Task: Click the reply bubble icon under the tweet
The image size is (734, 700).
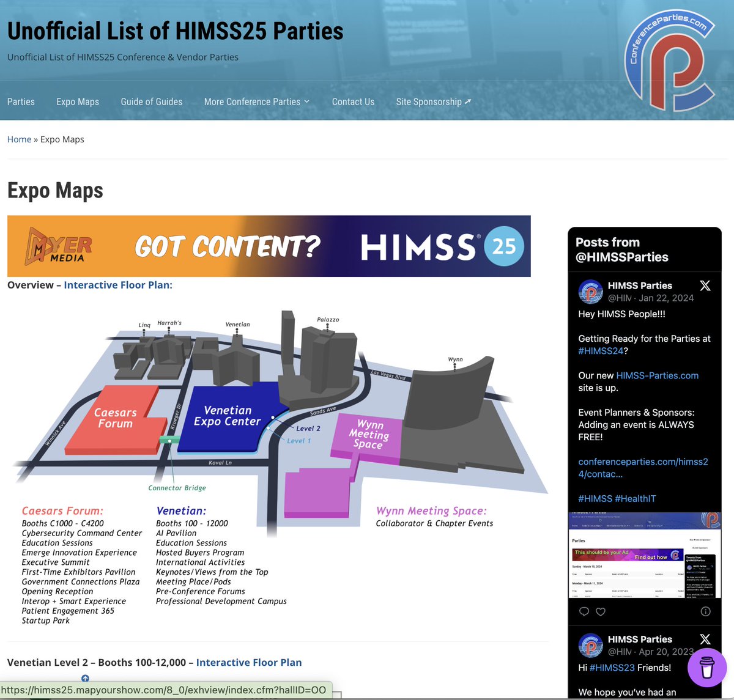Action: (584, 611)
